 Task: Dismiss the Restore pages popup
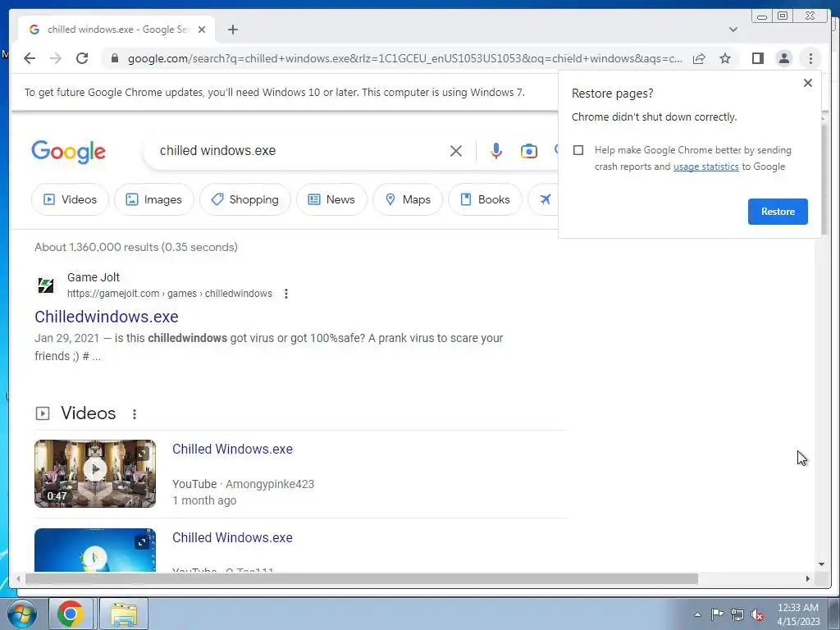(808, 83)
